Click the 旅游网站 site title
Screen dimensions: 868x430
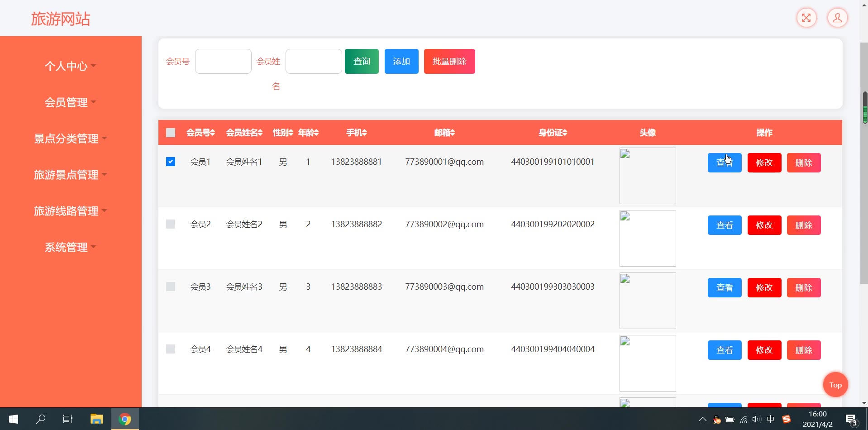click(61, 19)
